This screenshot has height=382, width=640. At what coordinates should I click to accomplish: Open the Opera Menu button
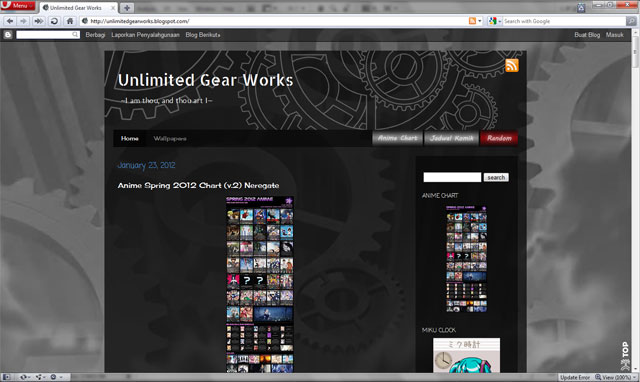(x=18, y=5)
